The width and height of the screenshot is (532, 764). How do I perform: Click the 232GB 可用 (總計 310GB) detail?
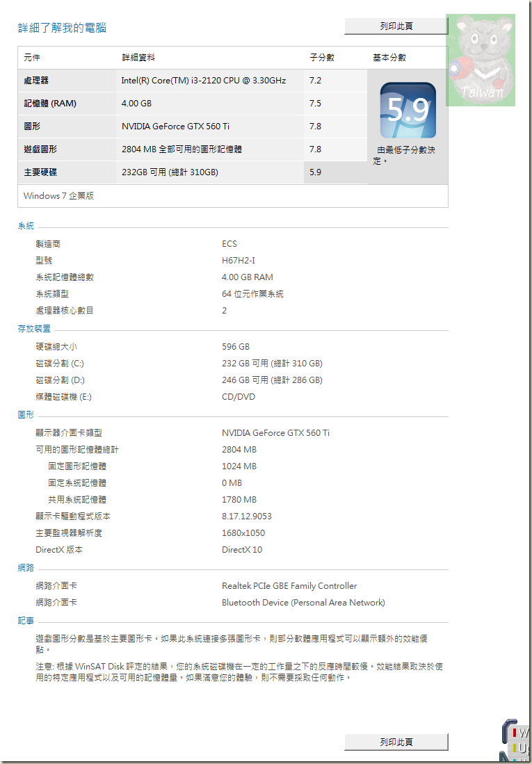(170, 172)
